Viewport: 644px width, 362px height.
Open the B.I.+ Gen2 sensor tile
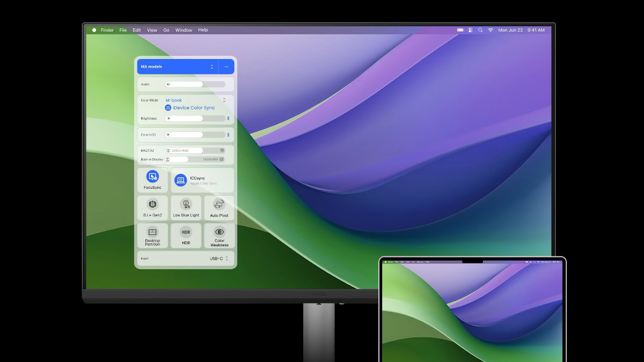point(152,208)
